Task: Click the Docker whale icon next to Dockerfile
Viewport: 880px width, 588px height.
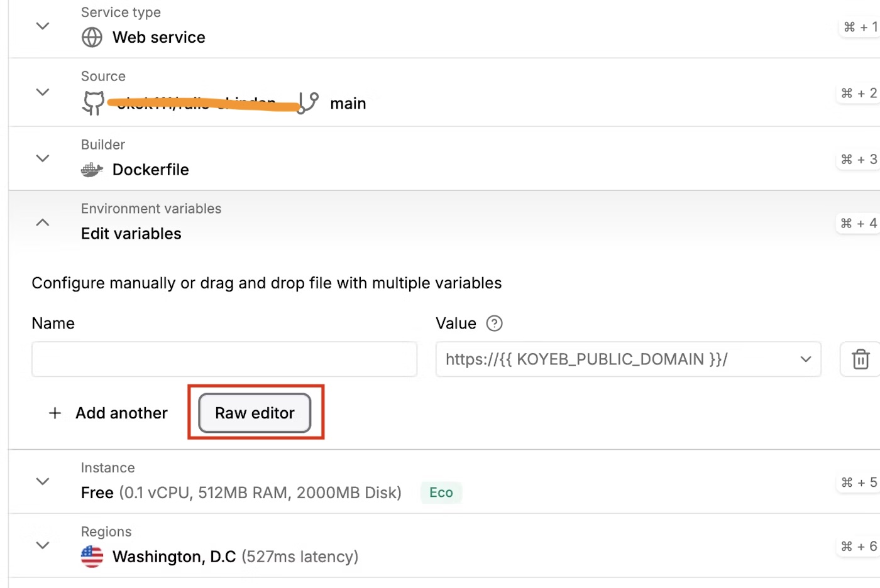Action: pyautogui.click(x=92, y=169)
